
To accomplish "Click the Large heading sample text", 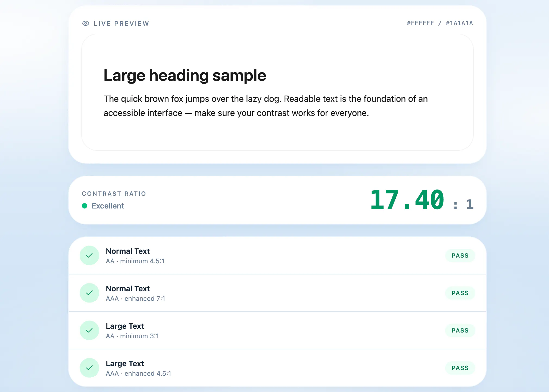I will 185,75.
